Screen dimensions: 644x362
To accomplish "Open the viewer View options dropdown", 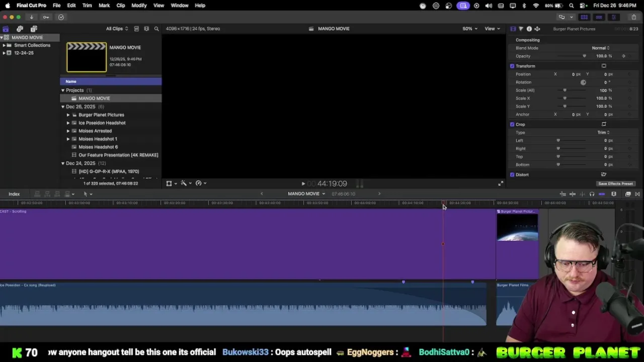I will coord(492,29).
